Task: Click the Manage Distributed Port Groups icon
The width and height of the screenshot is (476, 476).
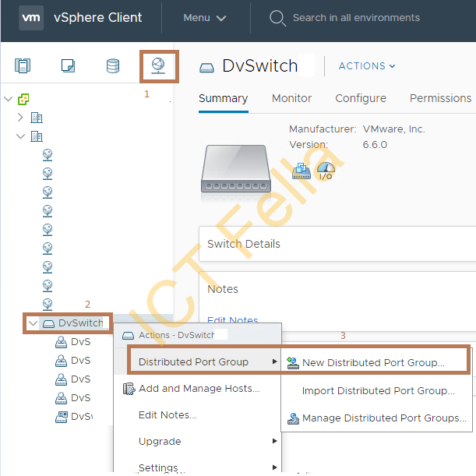Action: pos(293,418)
